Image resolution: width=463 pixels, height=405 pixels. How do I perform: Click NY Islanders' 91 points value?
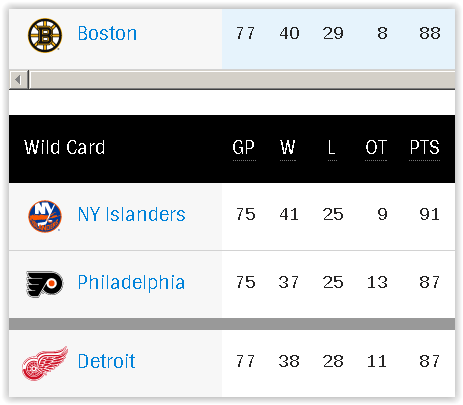click(x=430, y=214)
